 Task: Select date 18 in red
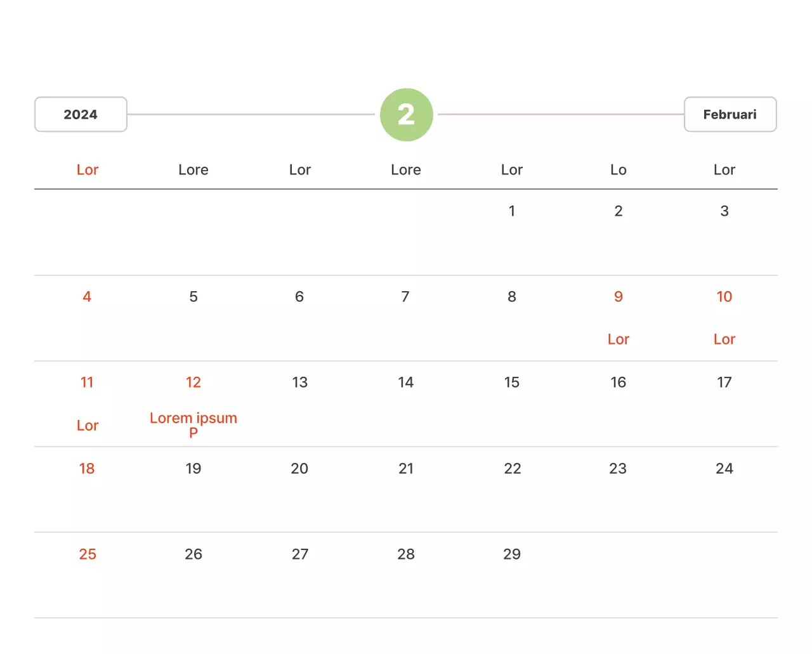[87, 469]
